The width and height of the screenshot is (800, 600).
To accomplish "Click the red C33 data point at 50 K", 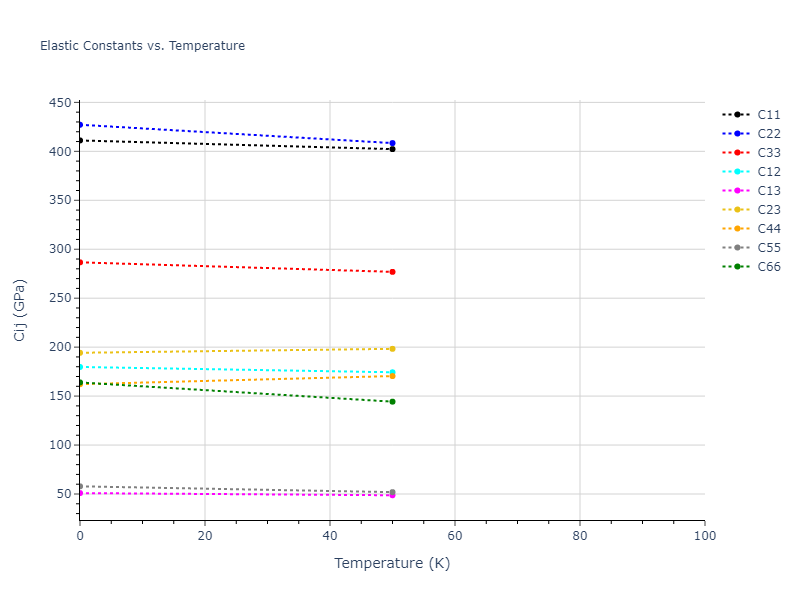I will tap(392, 272).
